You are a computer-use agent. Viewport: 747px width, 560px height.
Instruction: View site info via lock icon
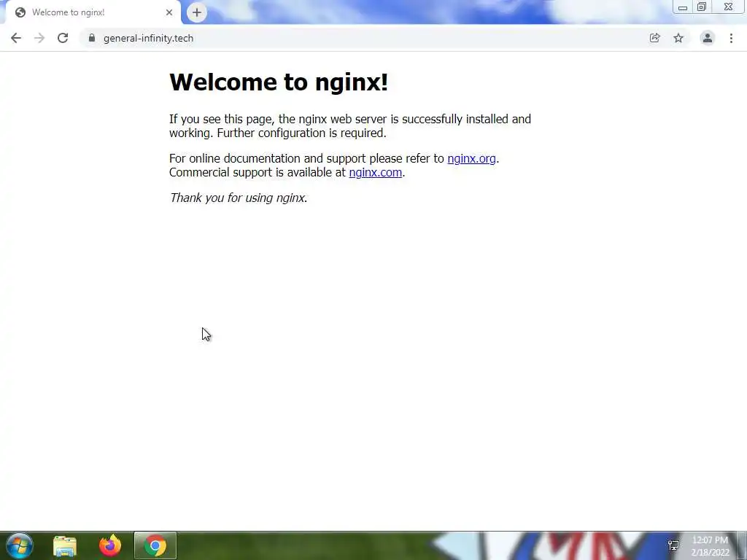91,38
